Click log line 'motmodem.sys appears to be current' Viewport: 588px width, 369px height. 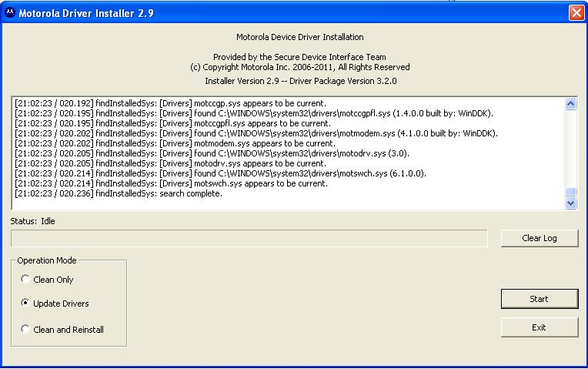point(175,143)
